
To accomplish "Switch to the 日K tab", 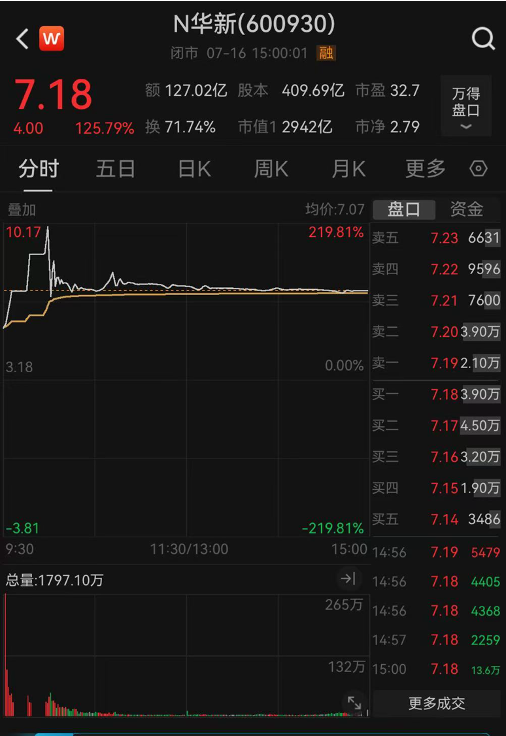I will 194,169.
